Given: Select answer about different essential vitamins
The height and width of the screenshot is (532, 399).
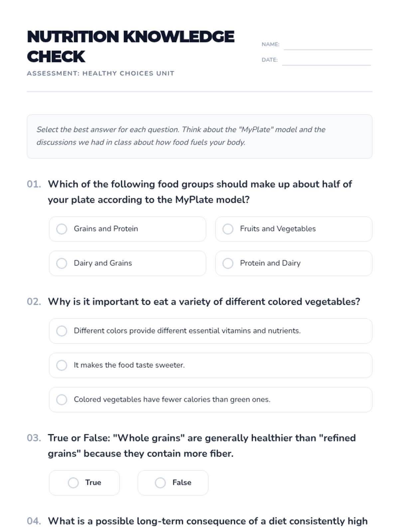Looking at the screenshot, I should pyautogui.click(x=210, y=331).
